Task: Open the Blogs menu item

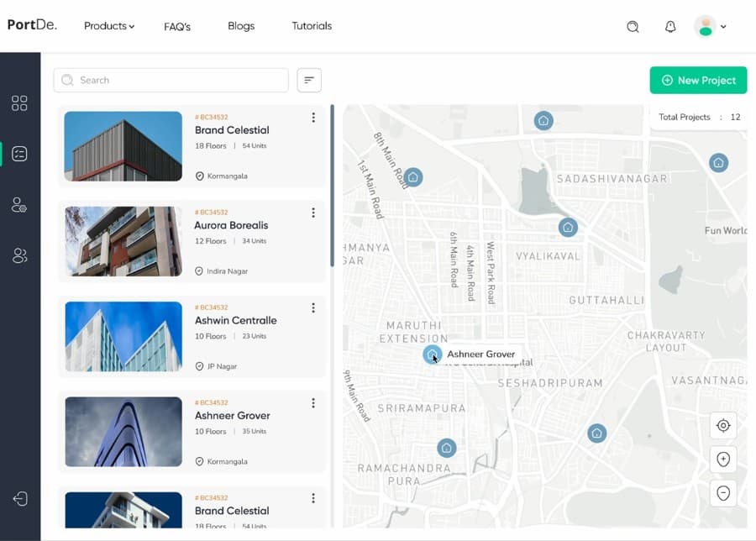Action: (x=241, y=26)
